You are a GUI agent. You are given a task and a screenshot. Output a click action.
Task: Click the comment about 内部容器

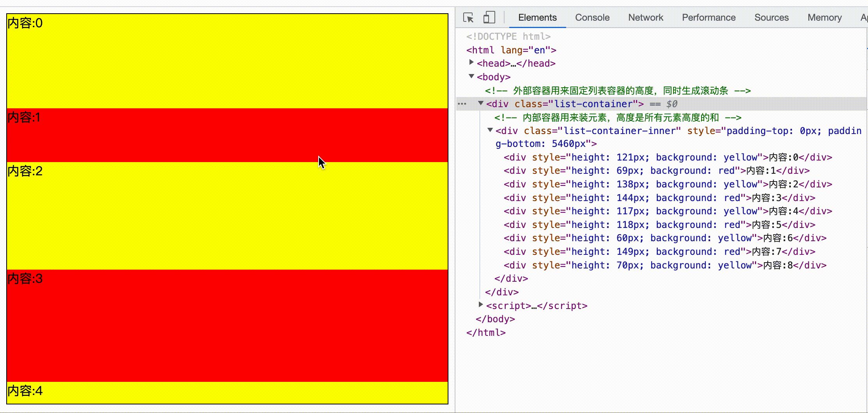tap(618, 118)
